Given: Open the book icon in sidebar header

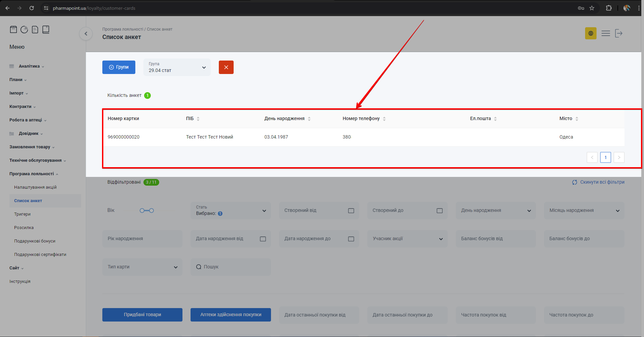Looking at the screenshot, I should tap(46, 30).
